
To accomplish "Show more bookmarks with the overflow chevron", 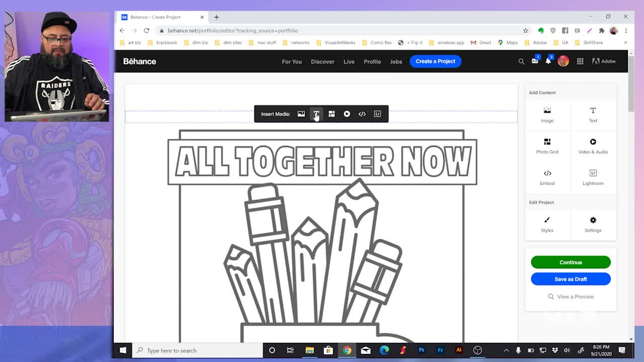I will click(x=625, y=43).
